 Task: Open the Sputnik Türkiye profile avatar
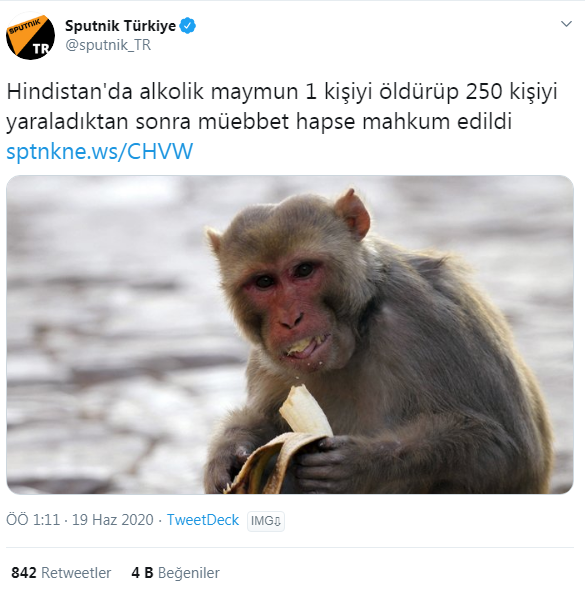click(x=30, y=36)
